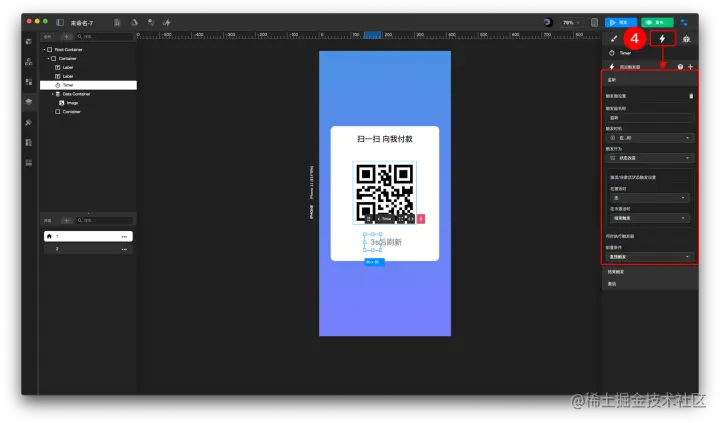Click the document icon in title bar
The width and height of the screenshot is (720, 423).
pos(117,22)
